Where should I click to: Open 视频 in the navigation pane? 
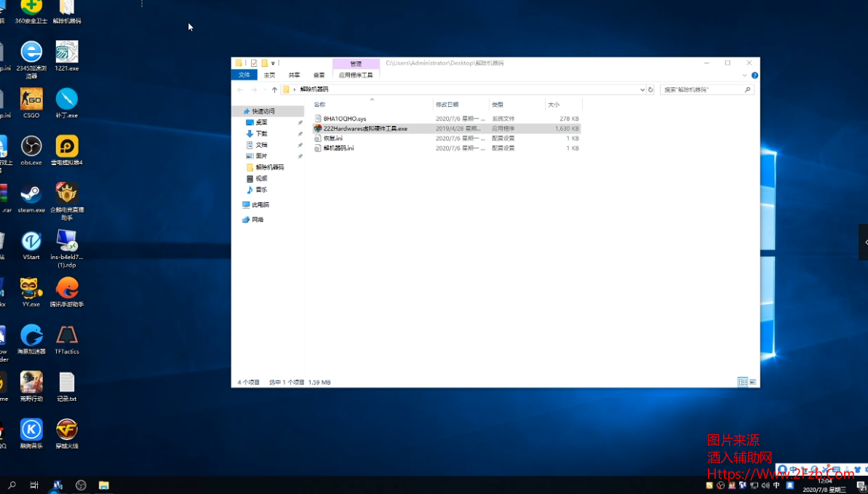coord(261,178)
